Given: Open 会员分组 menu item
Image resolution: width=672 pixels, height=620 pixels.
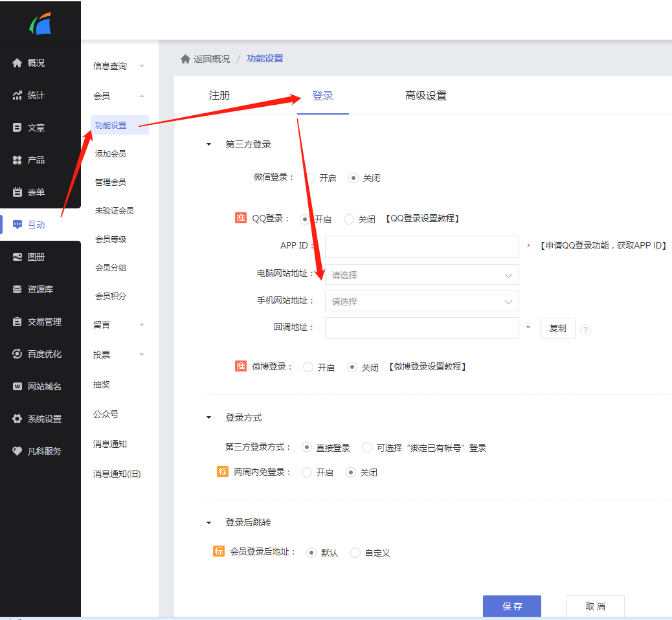Looking at the screenshot, I should tap(111, 268).
